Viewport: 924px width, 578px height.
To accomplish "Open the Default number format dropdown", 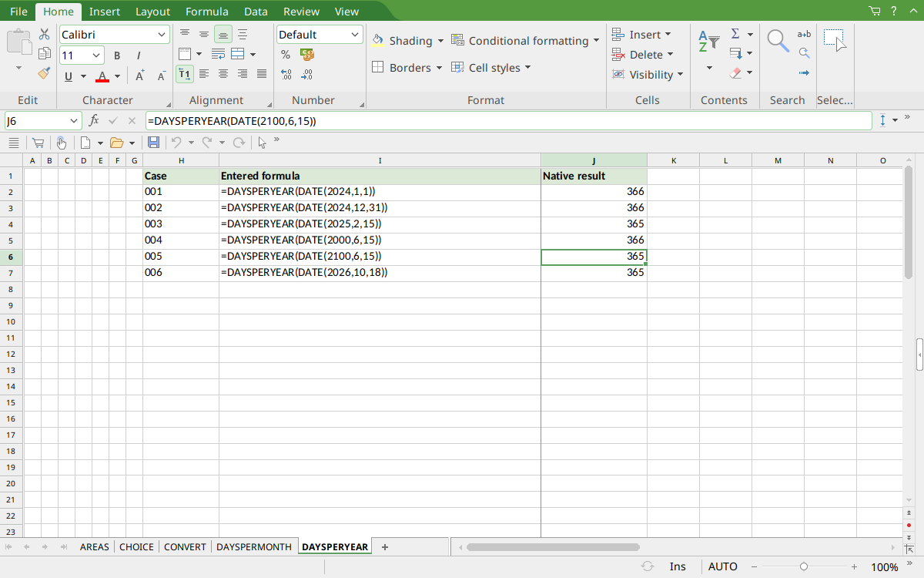I will click(355, 35).
